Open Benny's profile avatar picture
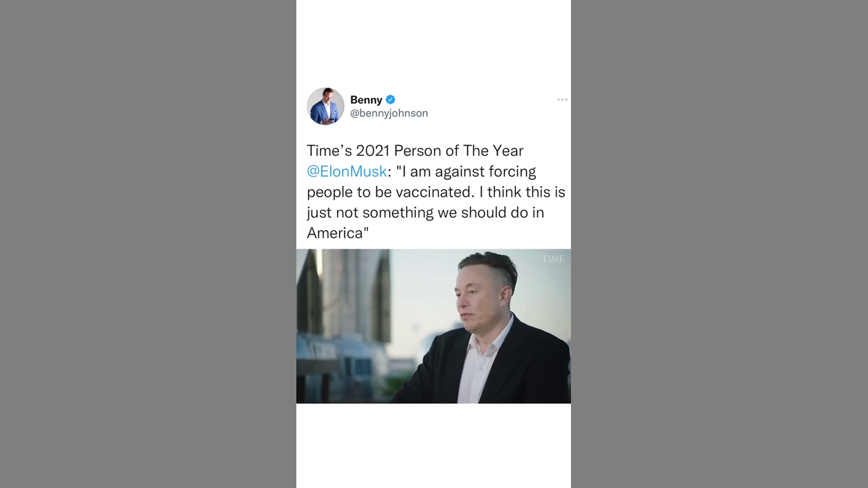Image resolution: width=868 pixels, height=488 pixels. [x=325, y=106]
